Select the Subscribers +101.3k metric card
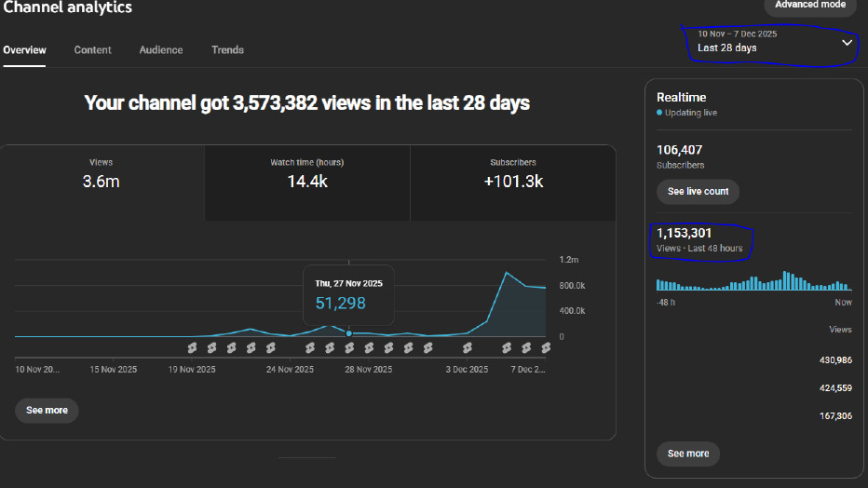 coord(512,174)
